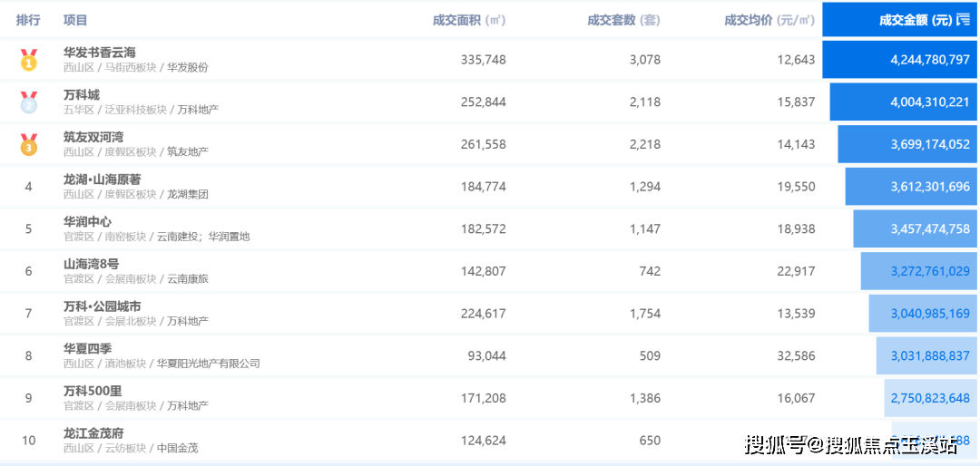Open the 华夏四季 project
980x466 pixels.
87,348
